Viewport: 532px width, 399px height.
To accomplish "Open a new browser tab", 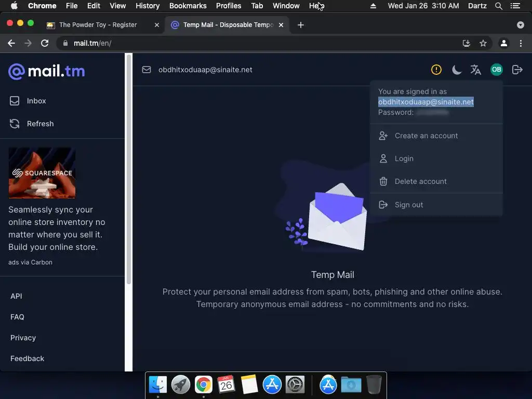I will (x=301, y=25).
